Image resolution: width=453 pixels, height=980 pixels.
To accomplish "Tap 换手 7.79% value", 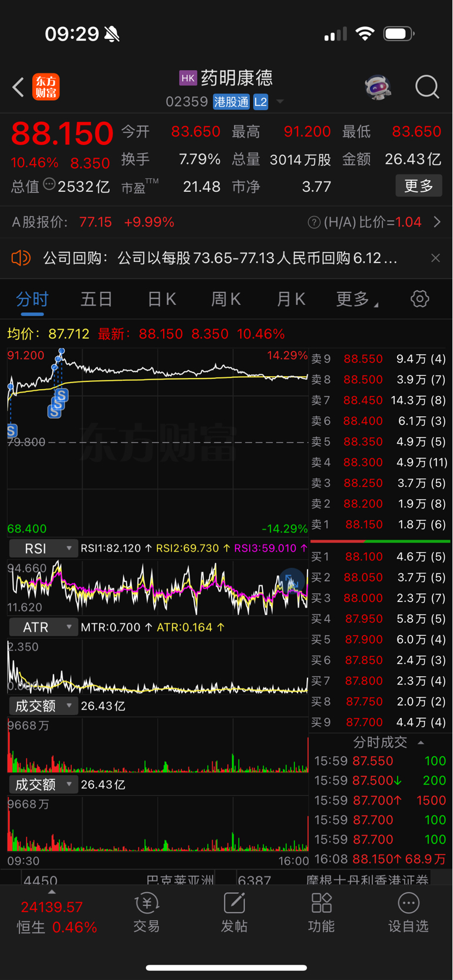I will click(x=200, y=160).
